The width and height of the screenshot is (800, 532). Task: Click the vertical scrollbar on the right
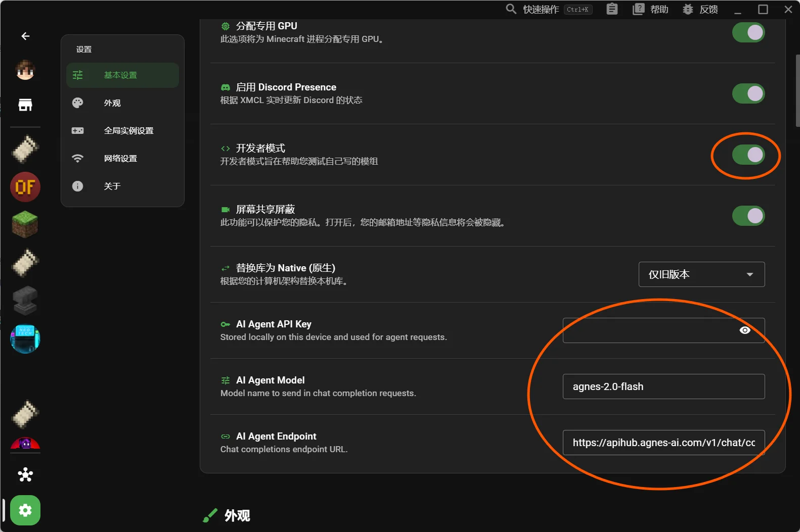(797, 91)
